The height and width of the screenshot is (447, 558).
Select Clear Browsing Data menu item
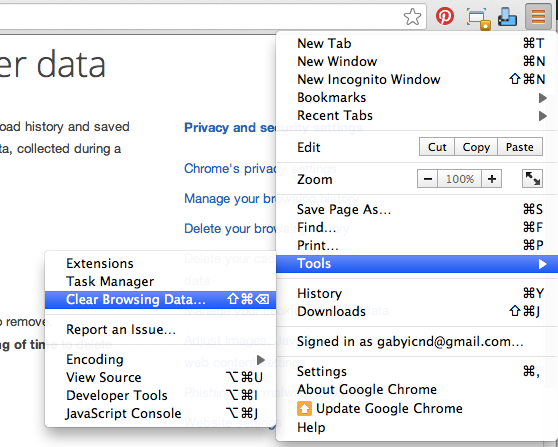[160, 300]
